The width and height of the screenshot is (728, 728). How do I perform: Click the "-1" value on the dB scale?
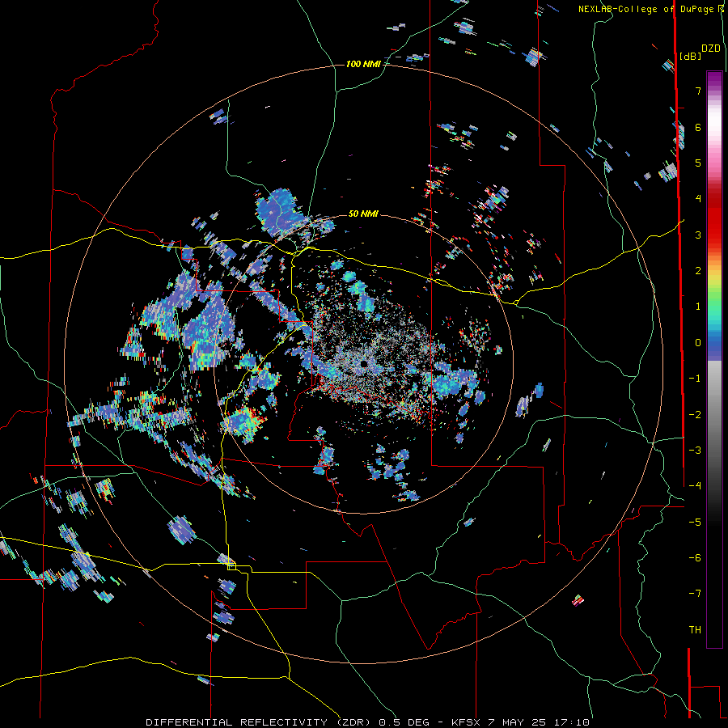click(695, 379)
